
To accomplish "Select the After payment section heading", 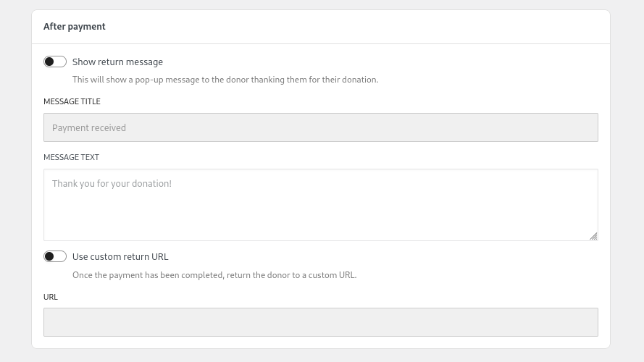I will [75, 27].
